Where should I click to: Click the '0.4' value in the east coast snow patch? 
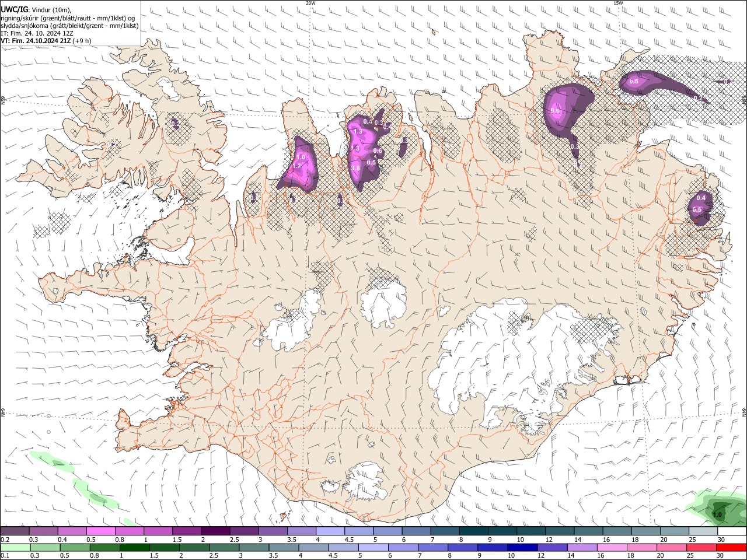click(x=701, y=198)
